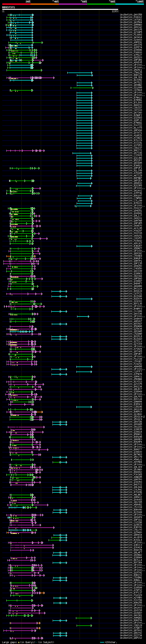The image size is (146, 644).
Task: Select the UniRef100_B9U1H7 label
Action: pyautogui.click(x=131, y=196)
